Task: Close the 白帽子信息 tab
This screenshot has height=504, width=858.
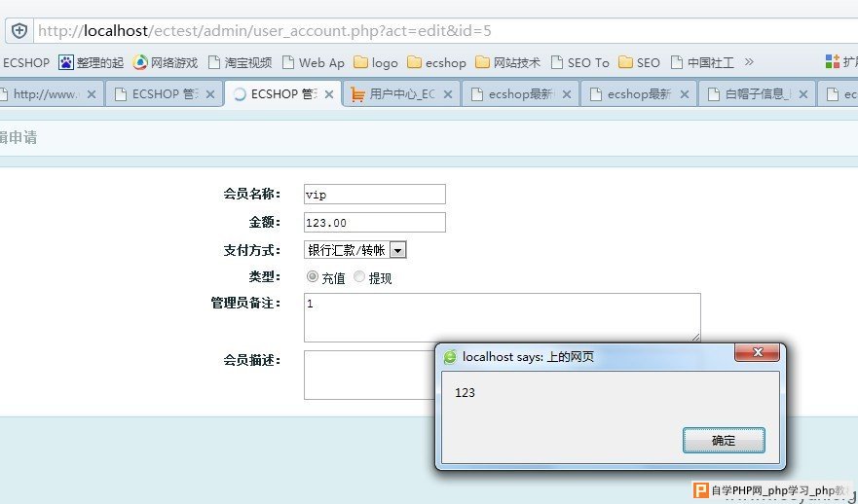Action: [x=803, y=94]
